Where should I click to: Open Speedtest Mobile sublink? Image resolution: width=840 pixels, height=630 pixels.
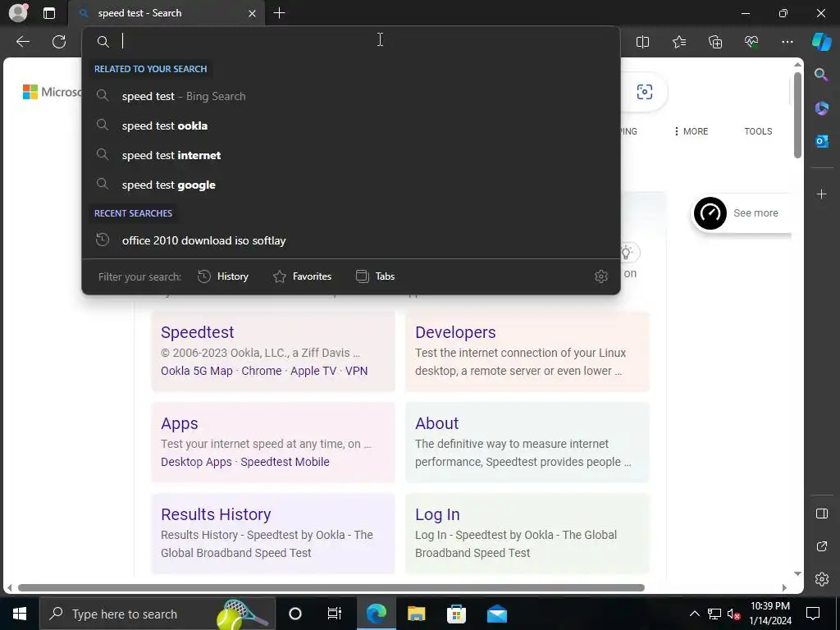285,462
